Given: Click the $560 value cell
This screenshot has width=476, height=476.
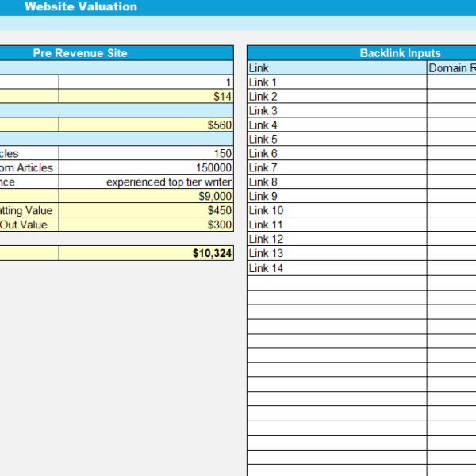Looking at the screenshot, I should tap(146, 125).
